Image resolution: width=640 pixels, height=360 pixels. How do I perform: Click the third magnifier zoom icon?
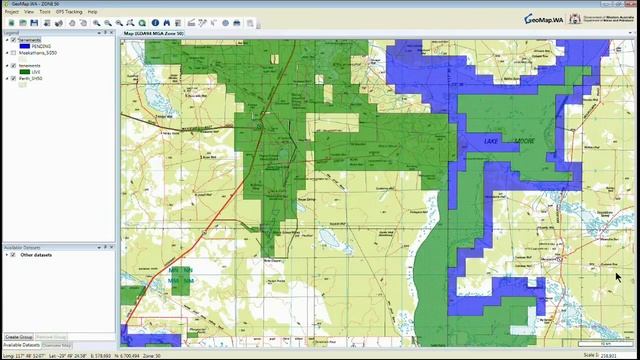pos(119,23)
